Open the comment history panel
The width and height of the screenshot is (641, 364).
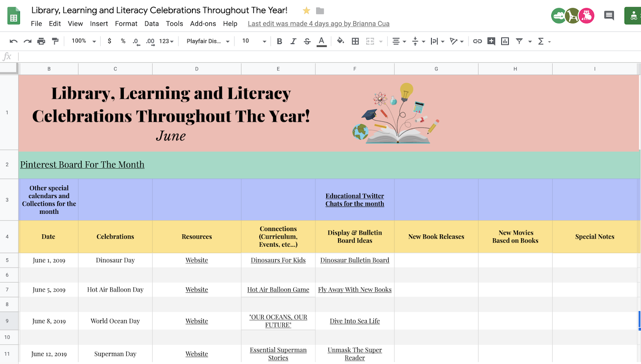tap(609, 15)
